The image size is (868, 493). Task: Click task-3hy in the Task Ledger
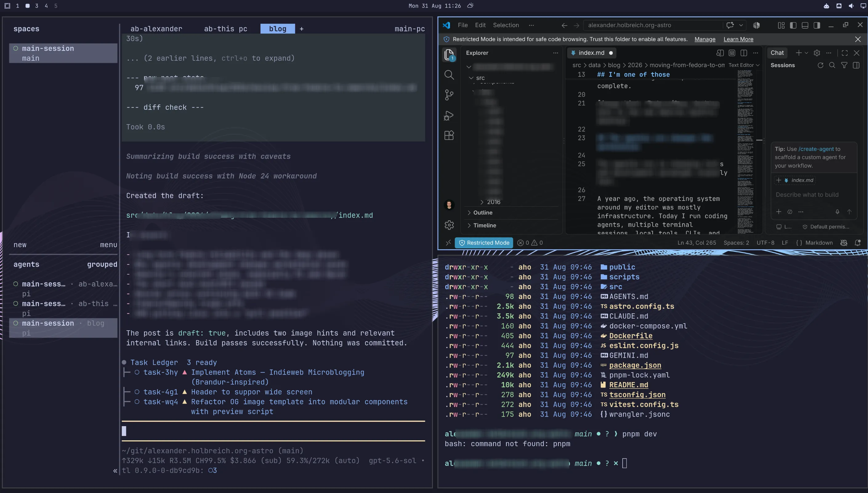[160, 373]
